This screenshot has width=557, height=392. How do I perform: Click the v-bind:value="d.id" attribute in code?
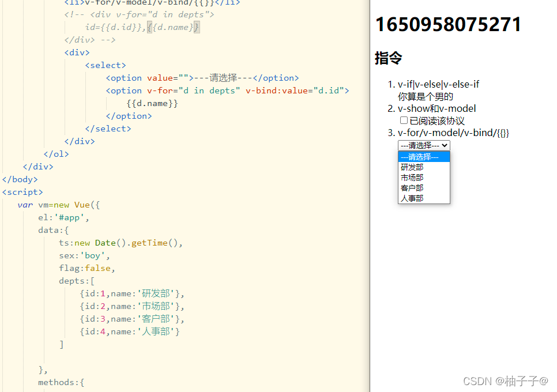click(294, 91)
